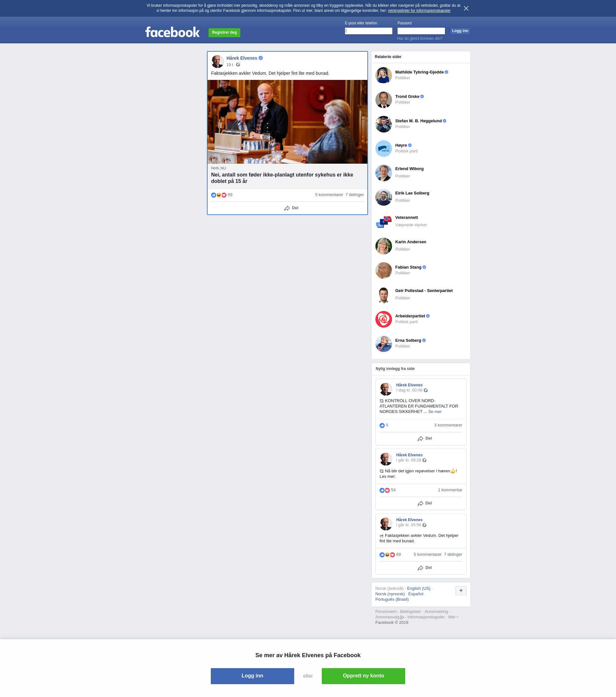Open the Høyre party logo

(x=383, y=149)
